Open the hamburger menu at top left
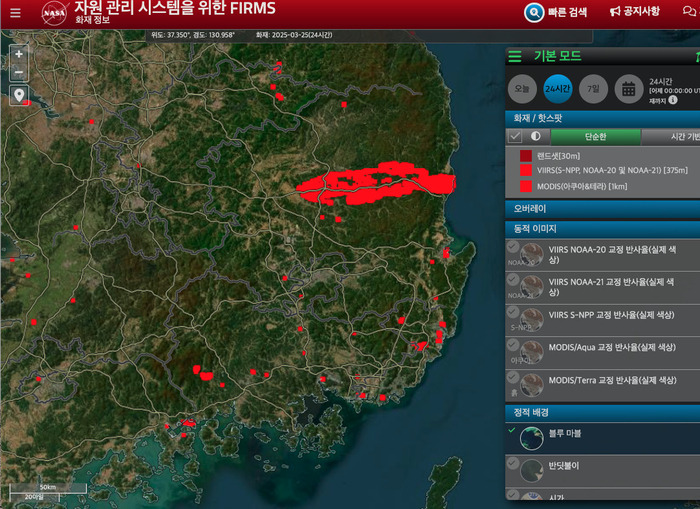This screenshot has height=509, width=700. tap(16, 13)
